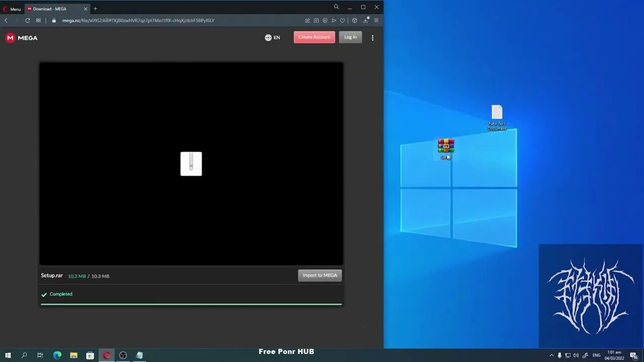Open MEGA three-dot options menu
The width and height of the screenshot is (644, 362).
point(372,38)
